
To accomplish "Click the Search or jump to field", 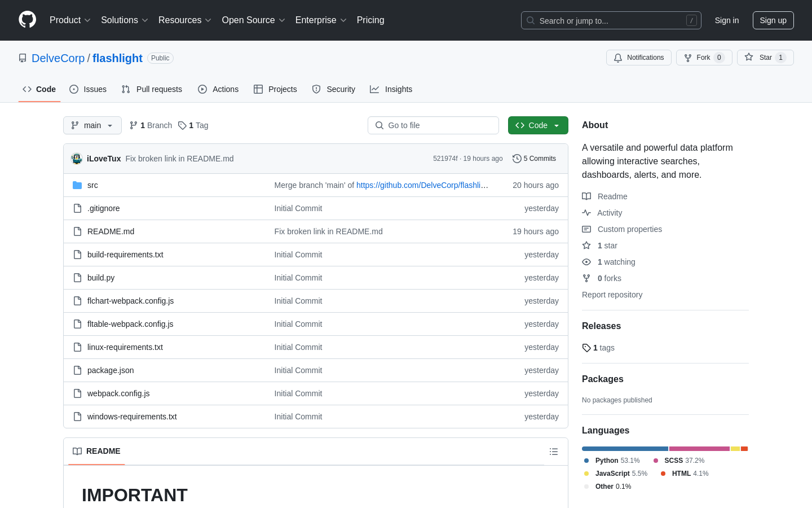I will (x=611, y=20).
